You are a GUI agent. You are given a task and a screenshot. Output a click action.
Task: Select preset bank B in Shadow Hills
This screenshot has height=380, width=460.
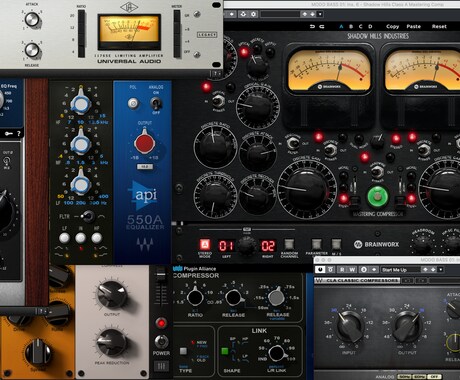coord(351,26)
